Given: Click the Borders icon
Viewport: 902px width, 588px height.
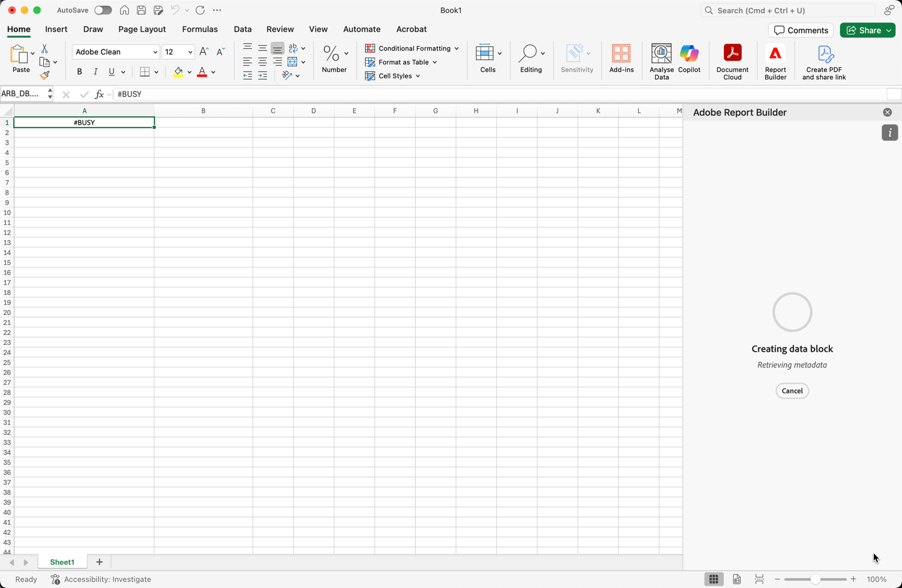Looking at the screenshot, I should [145, 72].
